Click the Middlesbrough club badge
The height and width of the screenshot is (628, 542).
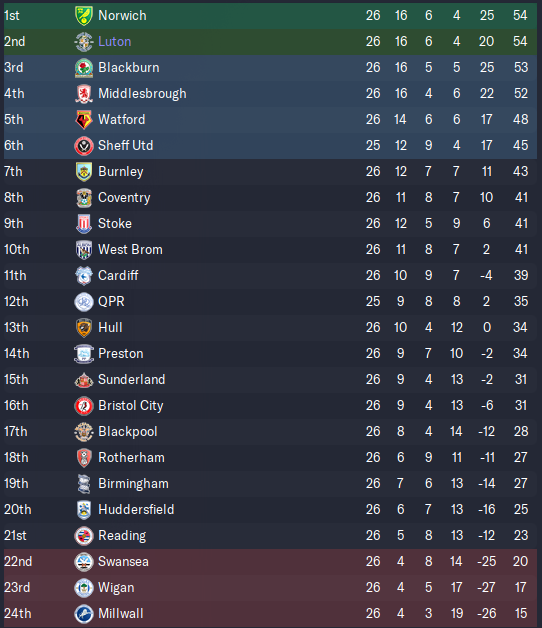[84, 94]
